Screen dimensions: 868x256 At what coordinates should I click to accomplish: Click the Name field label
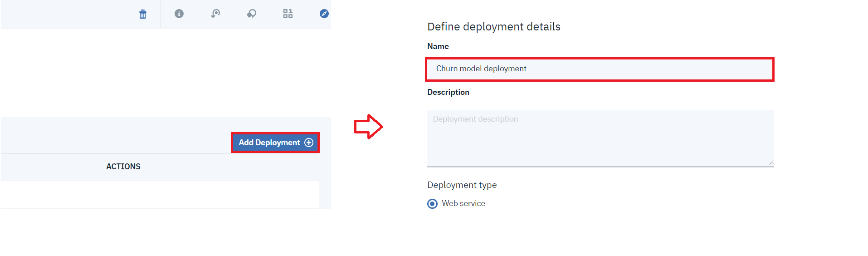(438, 46)
